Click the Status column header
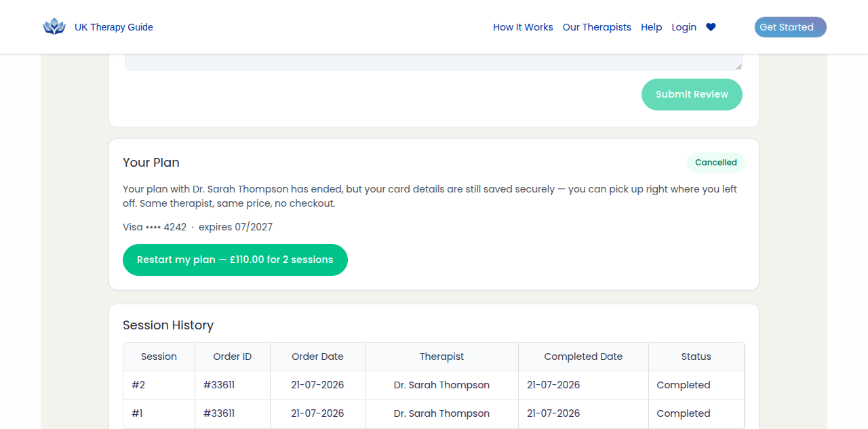Viewport: 868px width, 429px height. tap(696, 356)
